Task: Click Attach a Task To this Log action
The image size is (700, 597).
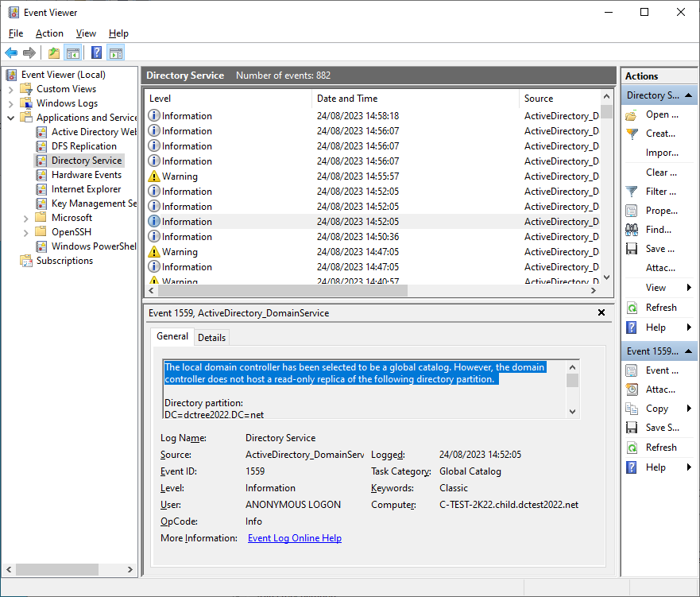Action: coord(660,268)
